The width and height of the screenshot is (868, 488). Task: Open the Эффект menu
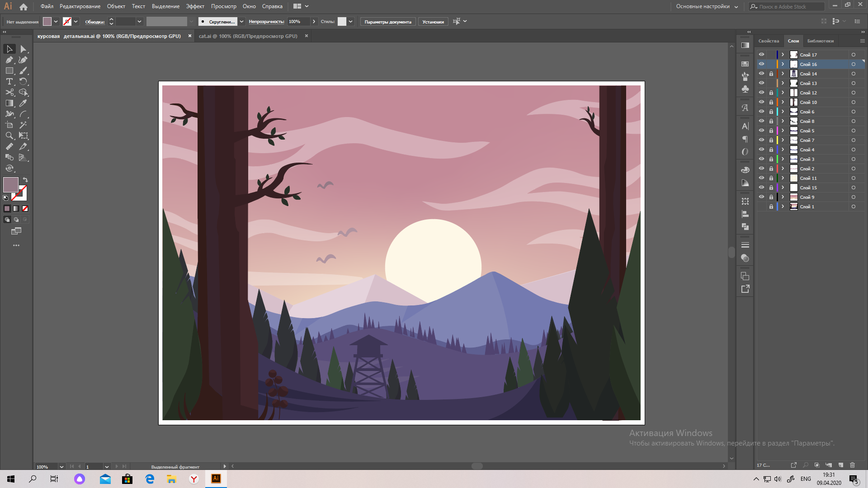(195, 6)
